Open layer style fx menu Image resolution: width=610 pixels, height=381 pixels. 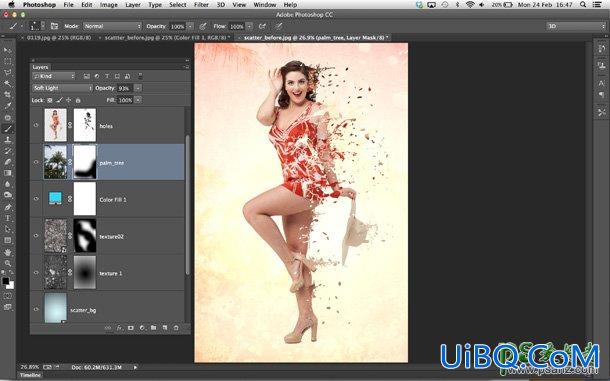click(119, 328)
